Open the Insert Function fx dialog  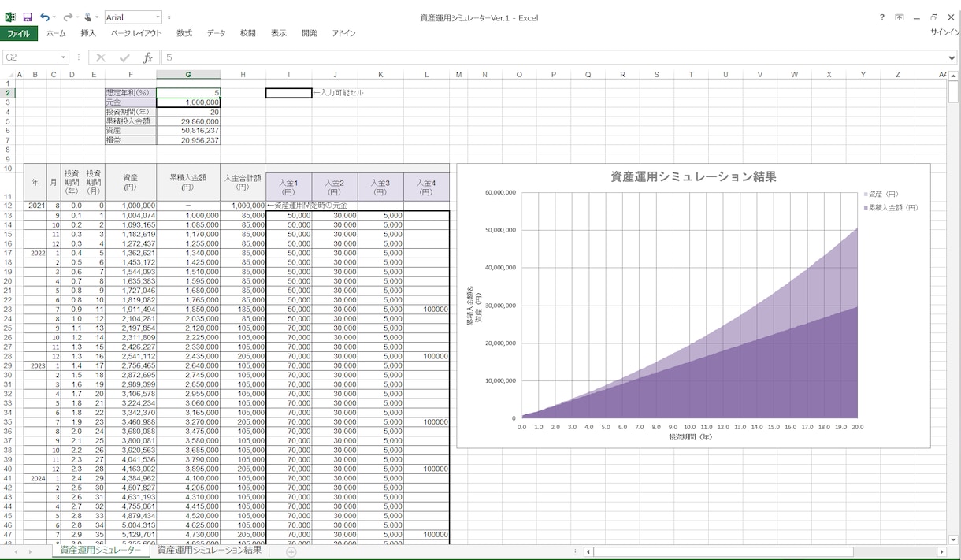tap(147, 57)
